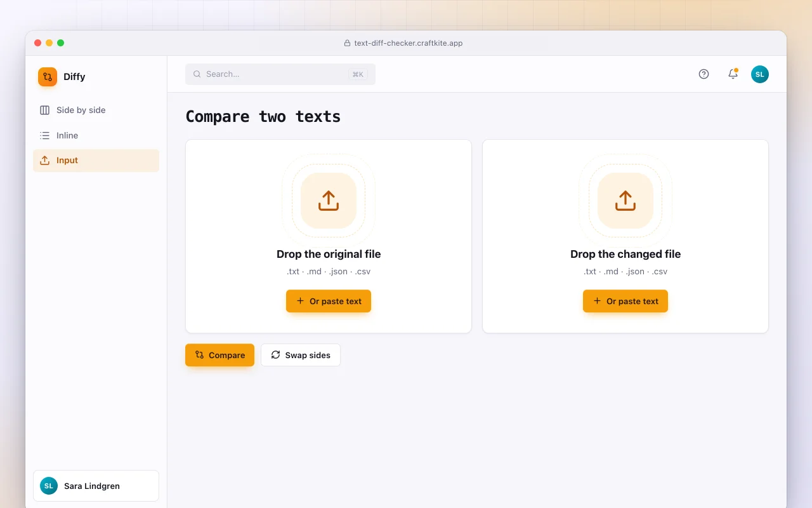
Task: Minimize the window with yellow button
Action: (49, 43)
